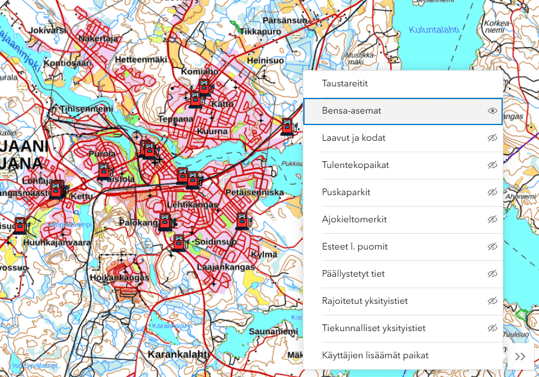This screenshot has height=377, width=539.
Task: Show the Päällystetyt tiet layer
Action: point(492,274)
